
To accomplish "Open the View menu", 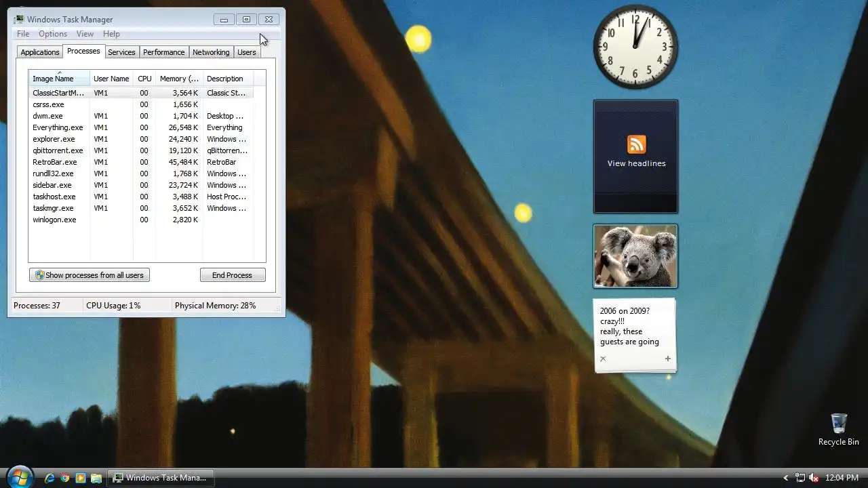I will [85, 34].
